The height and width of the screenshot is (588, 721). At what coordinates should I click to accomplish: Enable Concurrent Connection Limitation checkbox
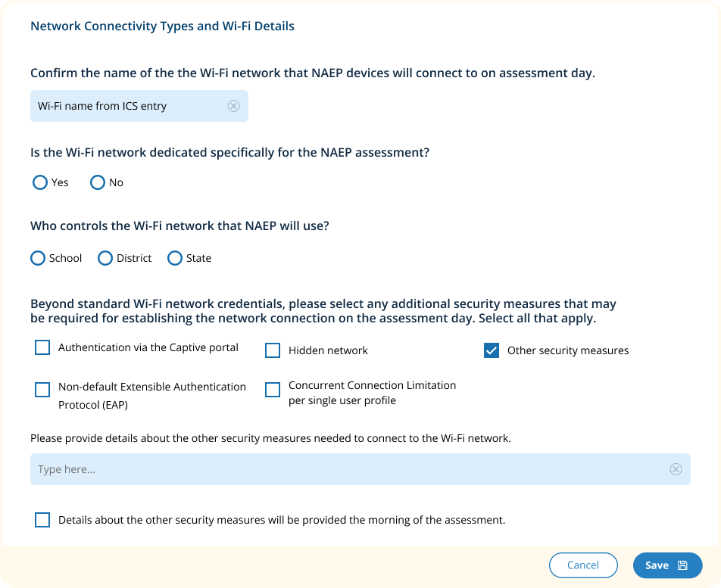[273, 390]
